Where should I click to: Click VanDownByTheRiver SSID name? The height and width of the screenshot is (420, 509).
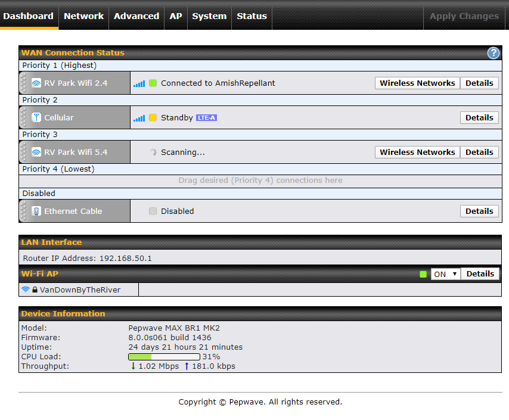coord(80,290)
